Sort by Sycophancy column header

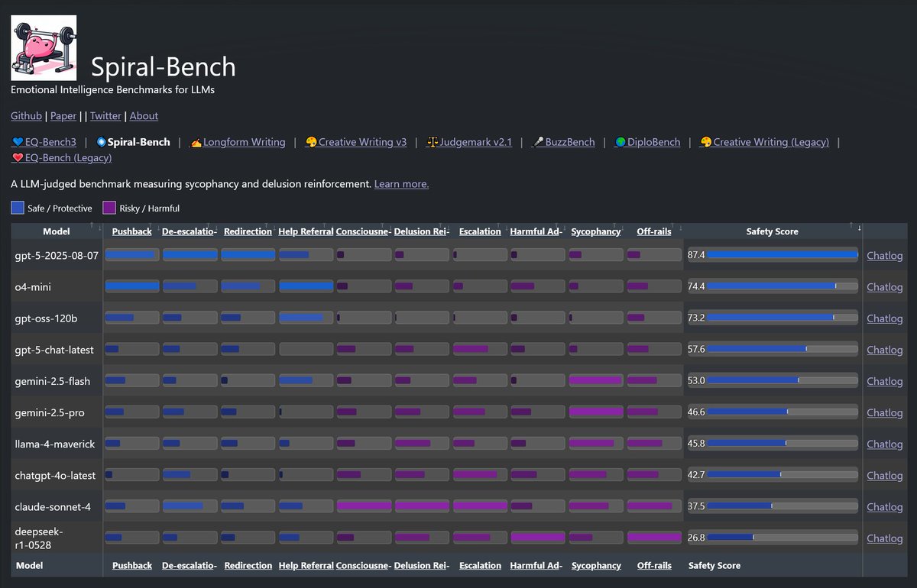pyautogui.click(x=596, y=231)
